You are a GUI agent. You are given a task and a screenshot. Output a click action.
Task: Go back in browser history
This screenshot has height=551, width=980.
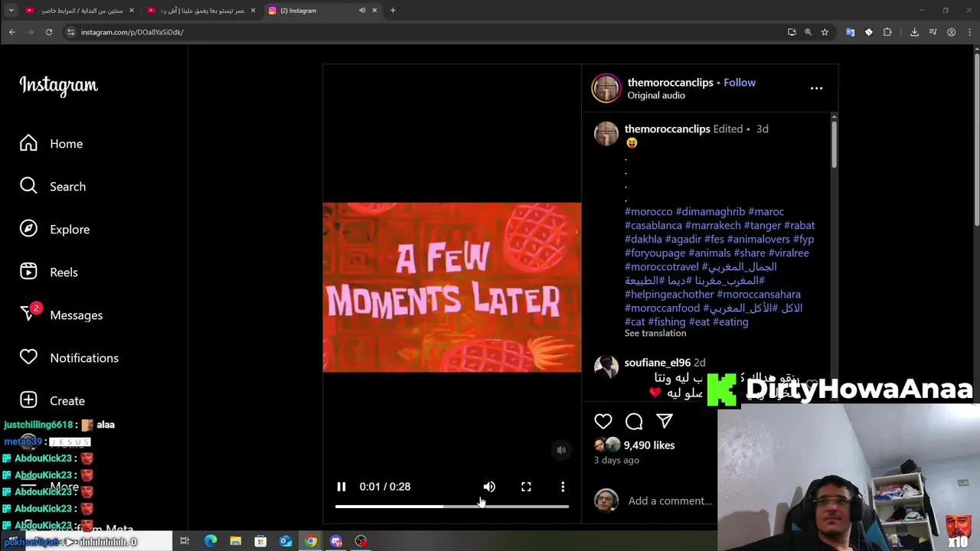tap(12, 32)
